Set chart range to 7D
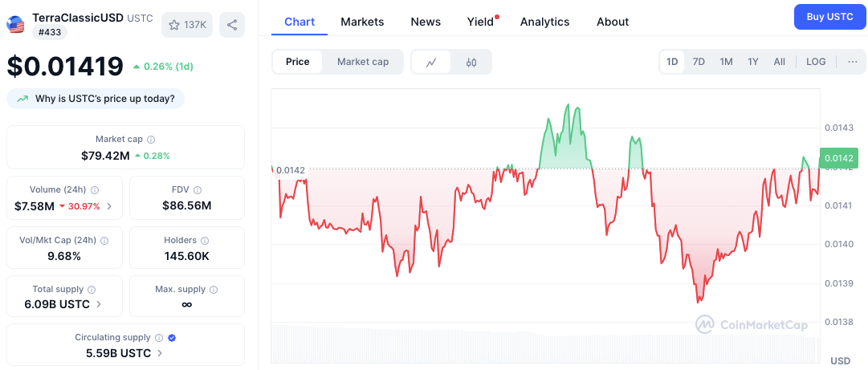 click(x=699, y=62)
